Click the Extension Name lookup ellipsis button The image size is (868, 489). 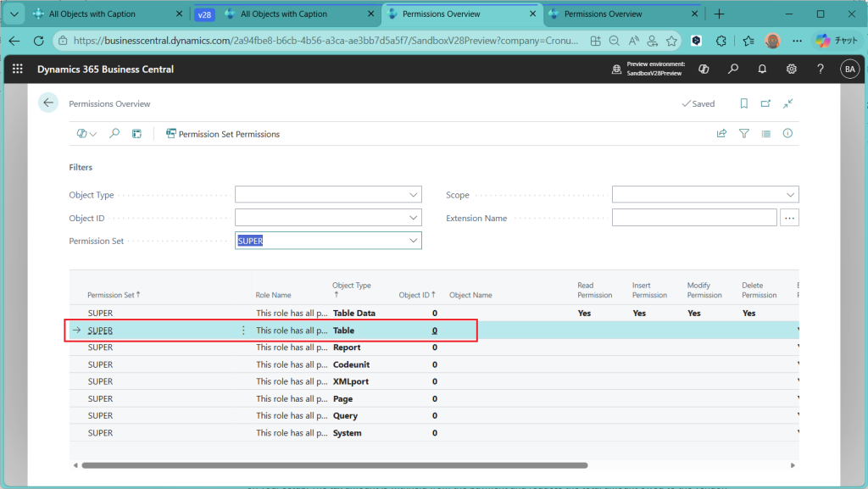point(789,218)
